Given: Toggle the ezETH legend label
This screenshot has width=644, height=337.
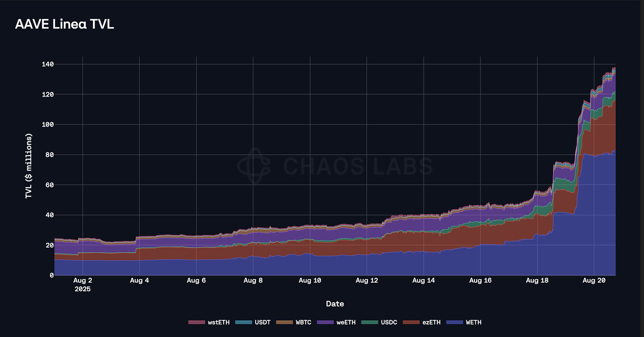Looking at the screenshot, I should click(431, 322).
